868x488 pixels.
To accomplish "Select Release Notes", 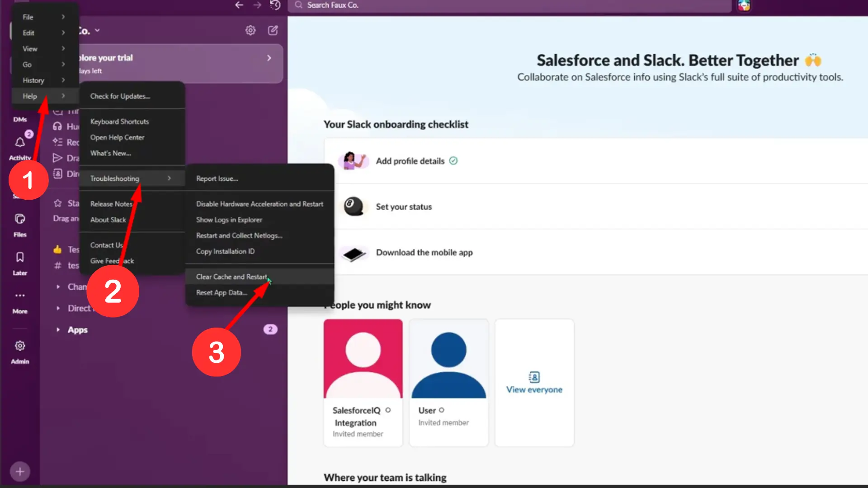I will click(132, 203).
